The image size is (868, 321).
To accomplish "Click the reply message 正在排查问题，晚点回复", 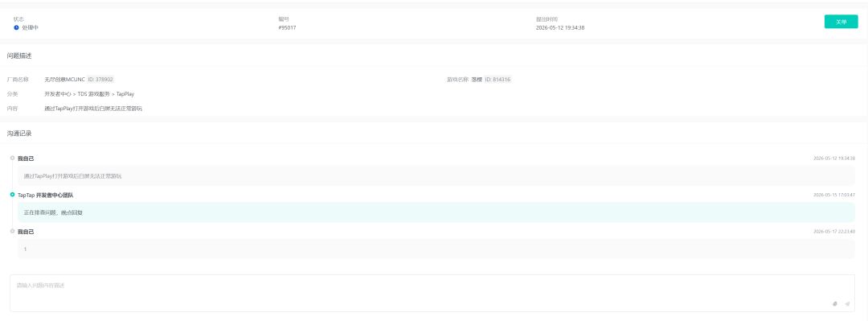I will 53,213.
